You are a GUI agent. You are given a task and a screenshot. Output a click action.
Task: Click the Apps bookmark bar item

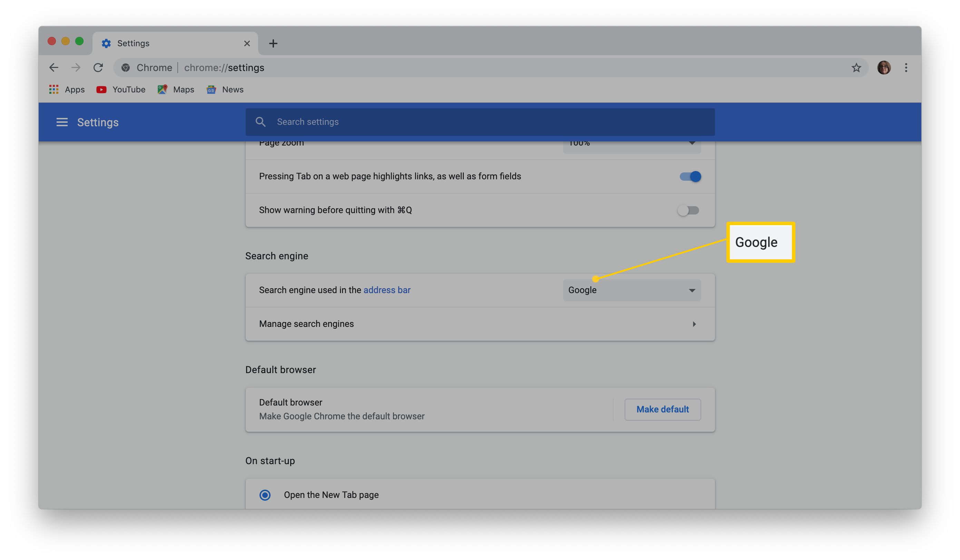pyautogui.click(x=67, y=89)
